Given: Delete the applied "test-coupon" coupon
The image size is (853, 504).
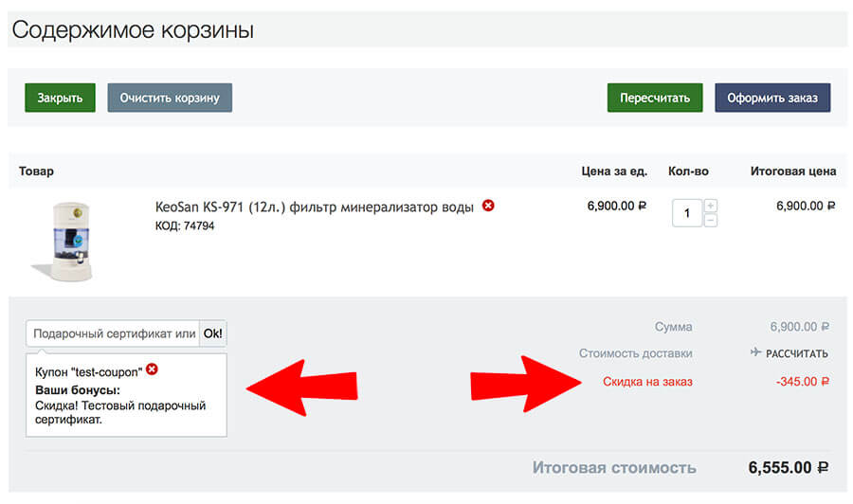Looking at the screenshot, I should (152, 369).
